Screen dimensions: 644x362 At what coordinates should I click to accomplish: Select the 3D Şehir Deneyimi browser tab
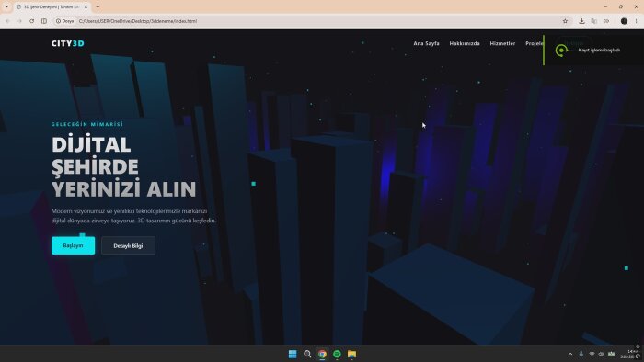coord(52,7)
